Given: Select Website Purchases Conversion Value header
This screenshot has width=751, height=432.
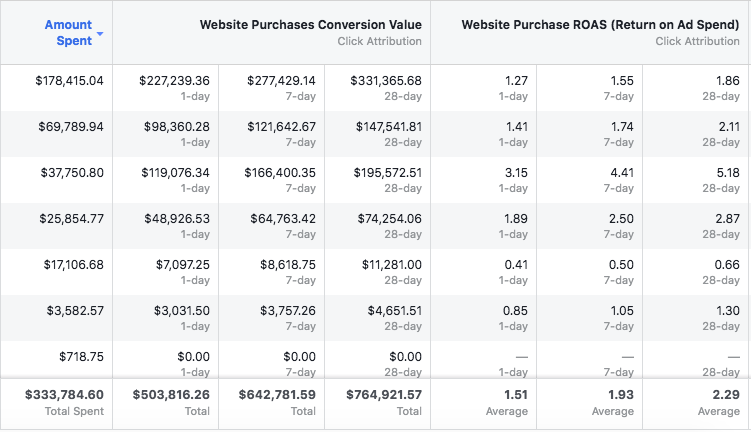Looking at the screenshot, I should click(x=311, y=25).
